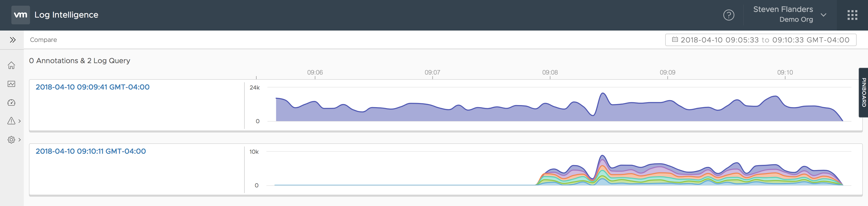
Task: Open the help question mark icon
Action: pyautogui.click(x=729, y=15)
